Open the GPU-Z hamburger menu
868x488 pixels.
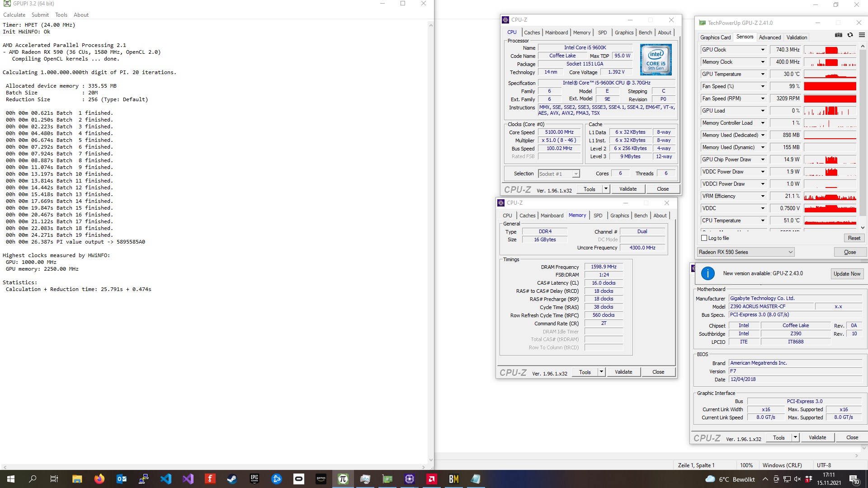pos(862,35)
